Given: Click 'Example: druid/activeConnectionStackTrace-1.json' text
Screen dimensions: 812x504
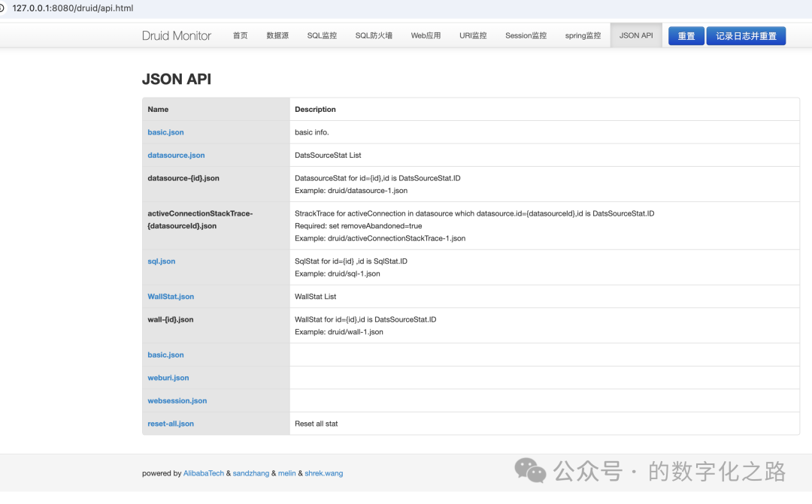Looking at the screenshot, I should 380,238.
